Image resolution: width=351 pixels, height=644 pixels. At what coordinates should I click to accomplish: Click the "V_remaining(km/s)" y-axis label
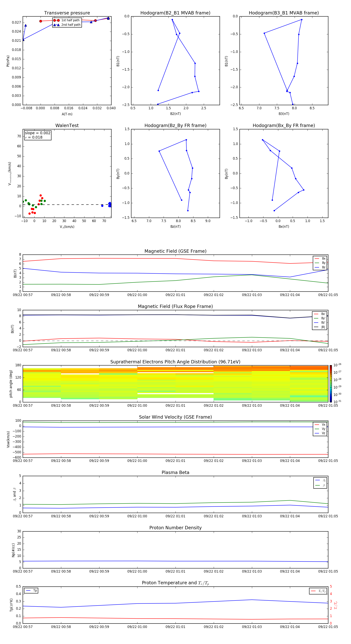pyautogui.click(x=10, y=173)
